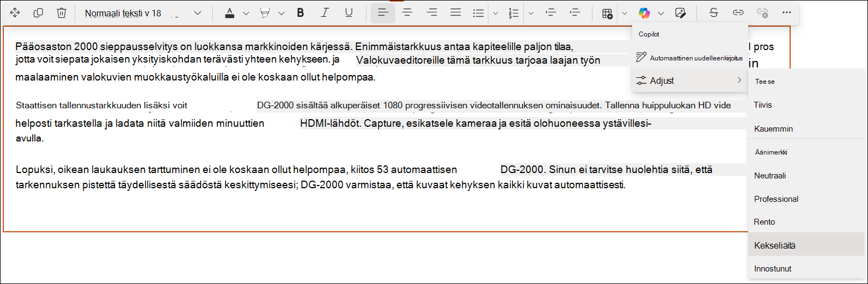The image size is (868, 284).
Task: Click the move web part icon
Action: pos(15,13)
